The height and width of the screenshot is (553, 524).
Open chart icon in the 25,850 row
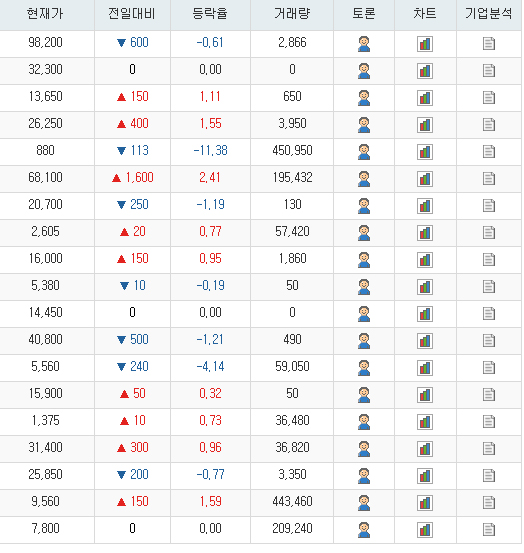point(425,476)
